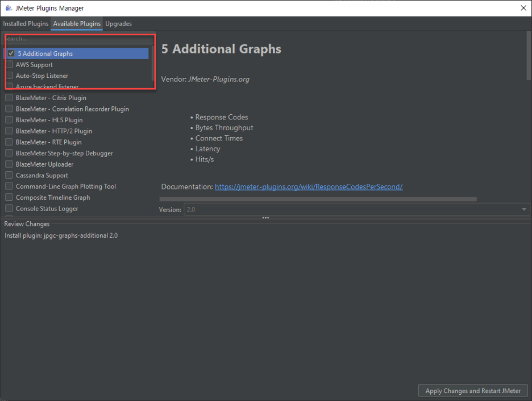This screenshot has width=532, height=401.
Task: Open the ResponseCodesPerSecond documentation link
Action: tap(309, 187)
